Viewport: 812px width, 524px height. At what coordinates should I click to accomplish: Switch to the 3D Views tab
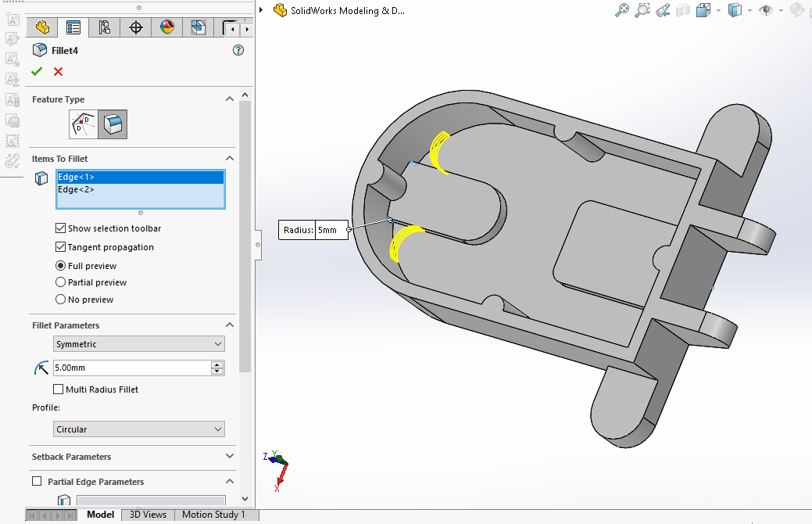(148, 515)
